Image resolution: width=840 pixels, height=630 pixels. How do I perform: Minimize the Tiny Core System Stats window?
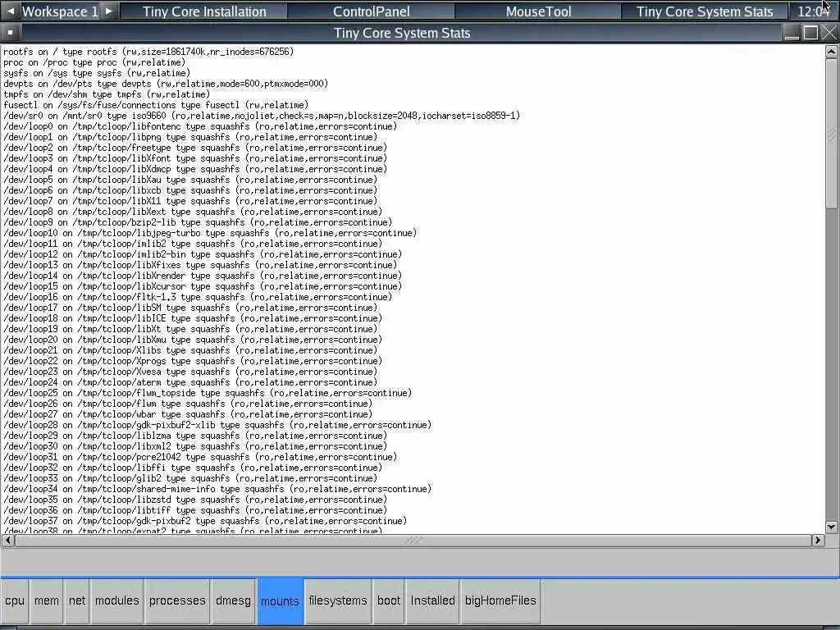(792, 33)
